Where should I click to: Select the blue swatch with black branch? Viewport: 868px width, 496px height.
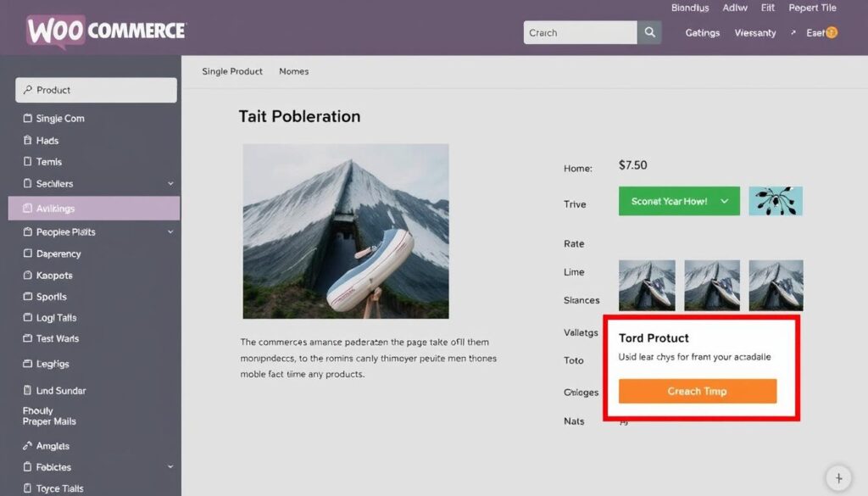click(x=776, y=201)
